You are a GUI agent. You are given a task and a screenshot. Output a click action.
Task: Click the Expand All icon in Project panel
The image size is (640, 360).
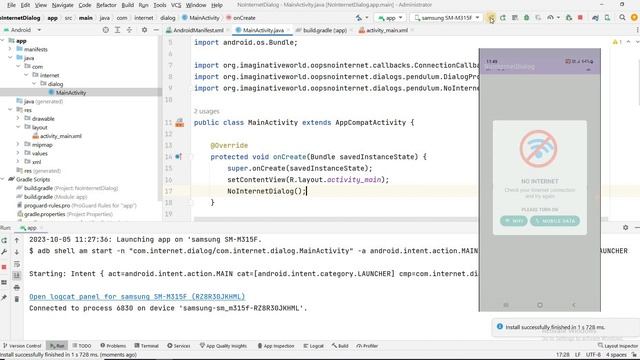coord(118,30)
